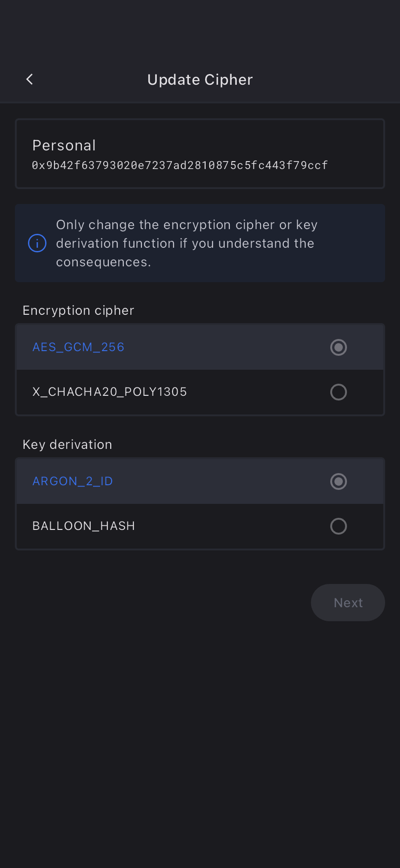Click the ARGON_2_ID label text
This screenshot has height=868, width=400.
[73, 481]
